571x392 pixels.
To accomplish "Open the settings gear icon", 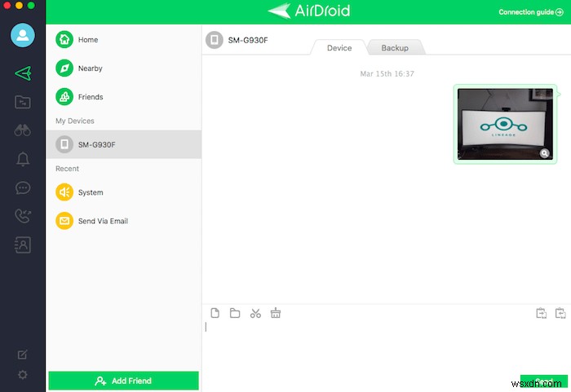I will 23,375.
